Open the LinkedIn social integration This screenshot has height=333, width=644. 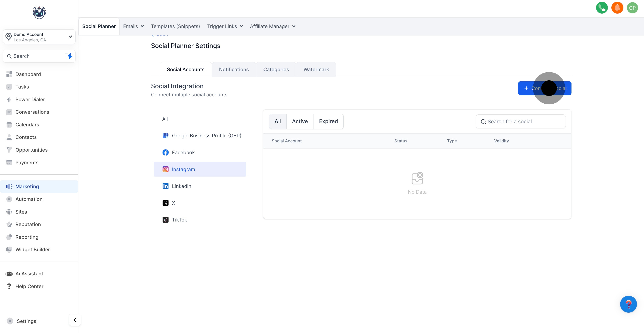coord(166,186)
